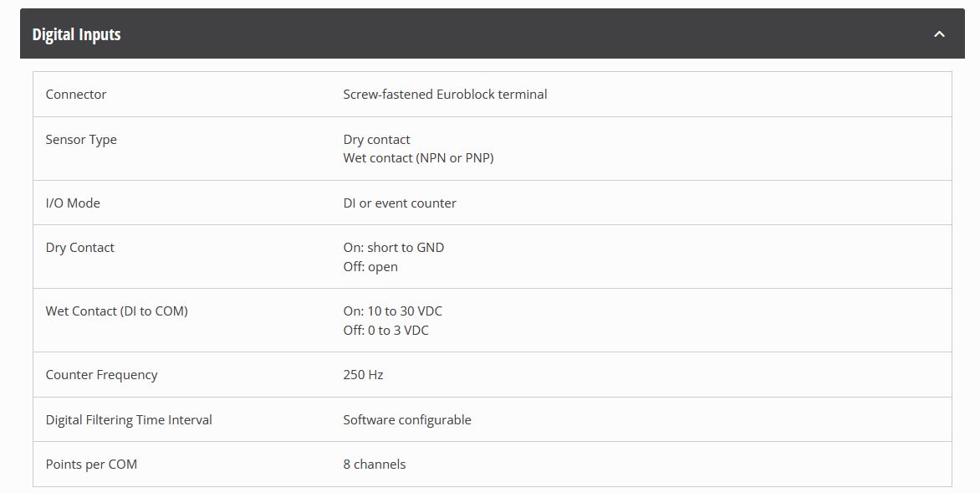Click the Connector row label

click(x=76, y=95)
